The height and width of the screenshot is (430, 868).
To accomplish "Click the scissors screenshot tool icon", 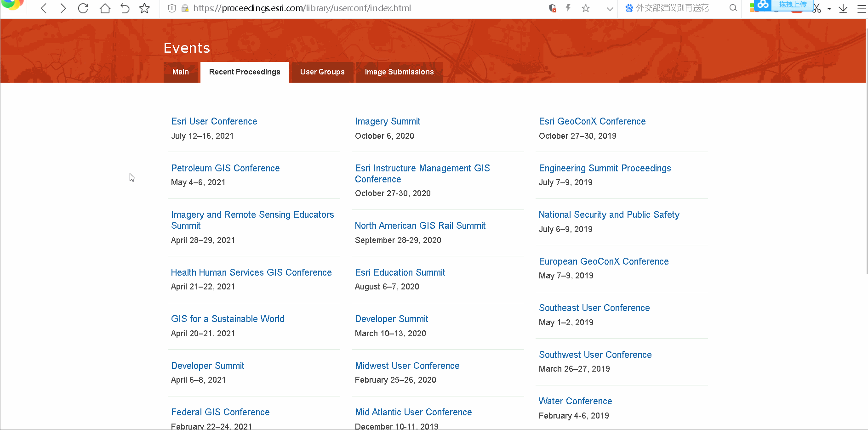I will click(817, 9).
